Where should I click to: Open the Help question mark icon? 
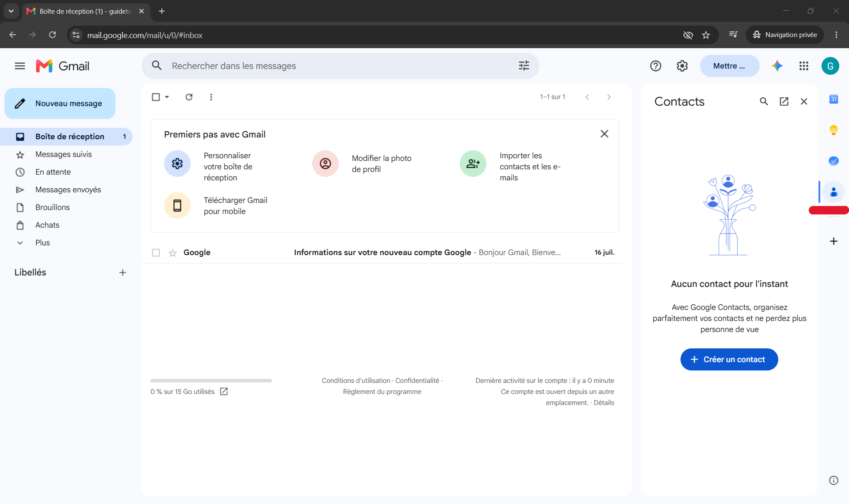pyautogui.click(x=656, y=66)
